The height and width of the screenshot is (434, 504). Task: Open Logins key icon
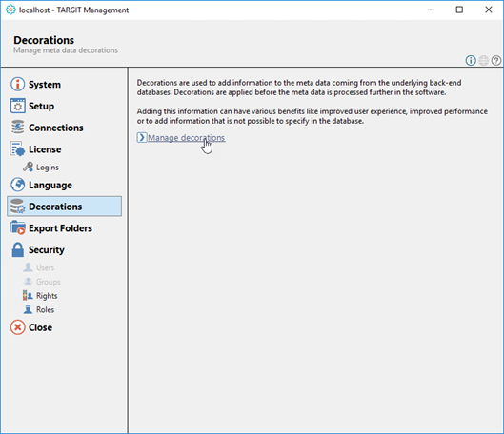click(x=28, y=167)
